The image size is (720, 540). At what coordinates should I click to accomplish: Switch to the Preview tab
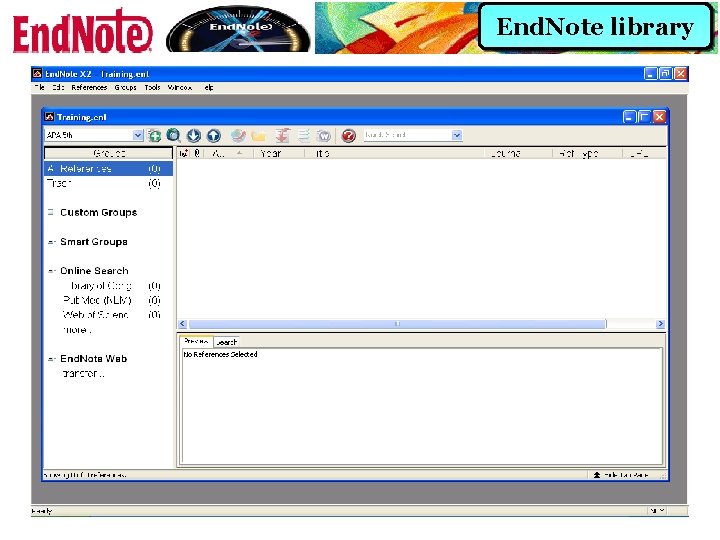pyautogui.click(x=196, y=341)
